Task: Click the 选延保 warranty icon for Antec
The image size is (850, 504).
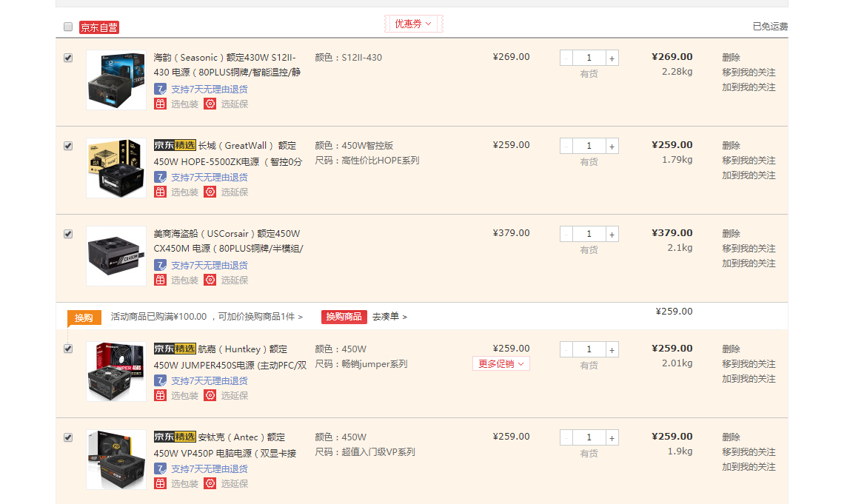Action: (x=210, y=483)
